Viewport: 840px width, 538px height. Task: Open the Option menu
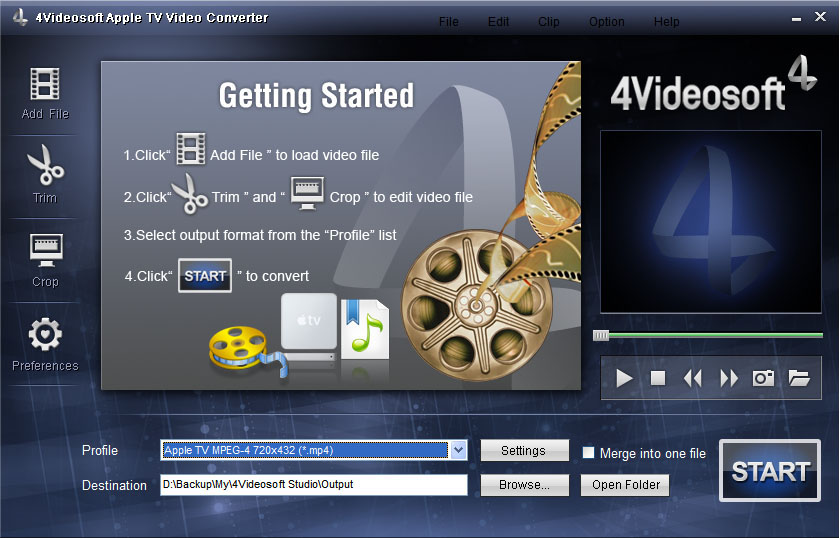point(606,22)
